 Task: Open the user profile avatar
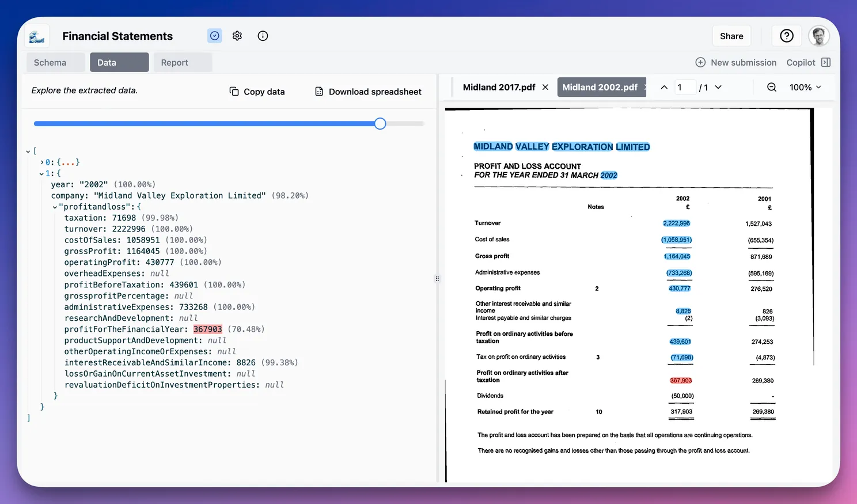(818, 36)
